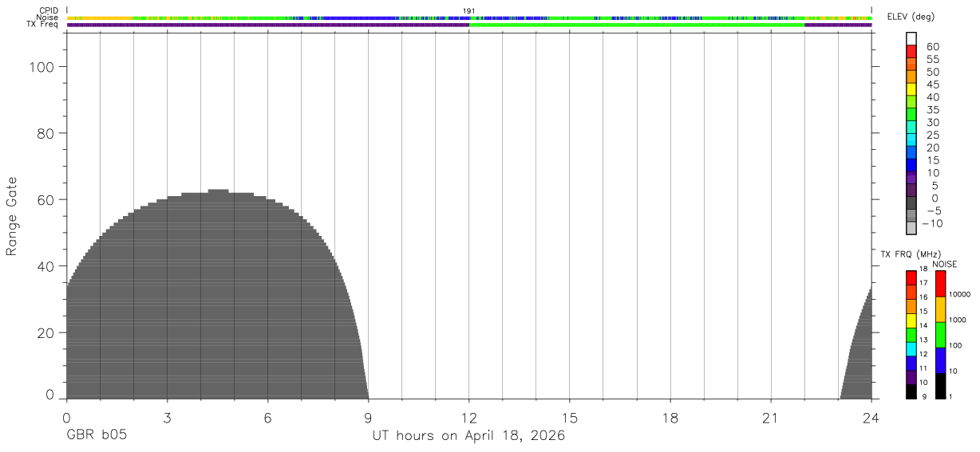The width and height of the screenshot is (980, 452).
Task: Click hour 3 on the UT axis
Action: [x=168, y=418]
